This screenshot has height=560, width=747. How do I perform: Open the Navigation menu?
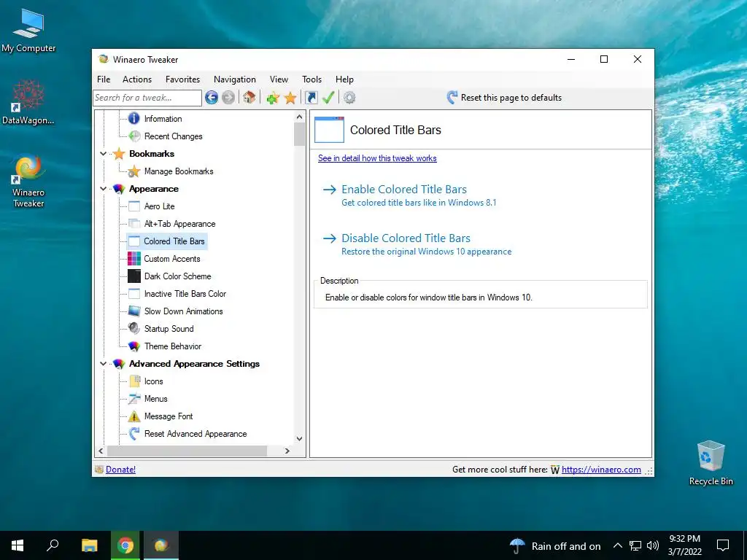tap(234, 79)
